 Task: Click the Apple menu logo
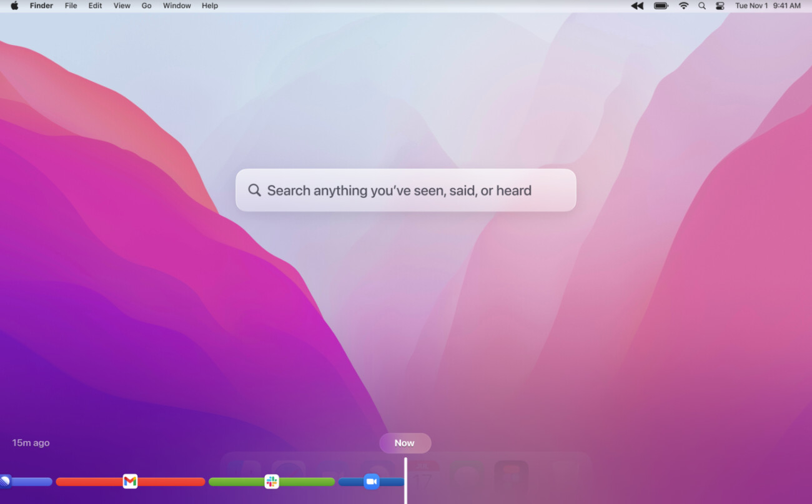(x=14, y=6)
